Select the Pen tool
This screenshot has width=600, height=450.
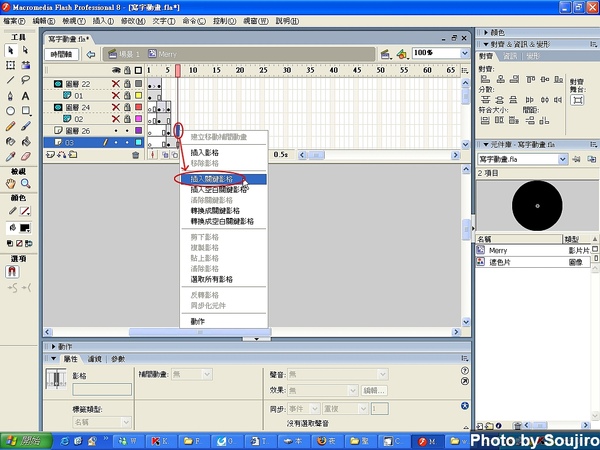tap(11, 96)
